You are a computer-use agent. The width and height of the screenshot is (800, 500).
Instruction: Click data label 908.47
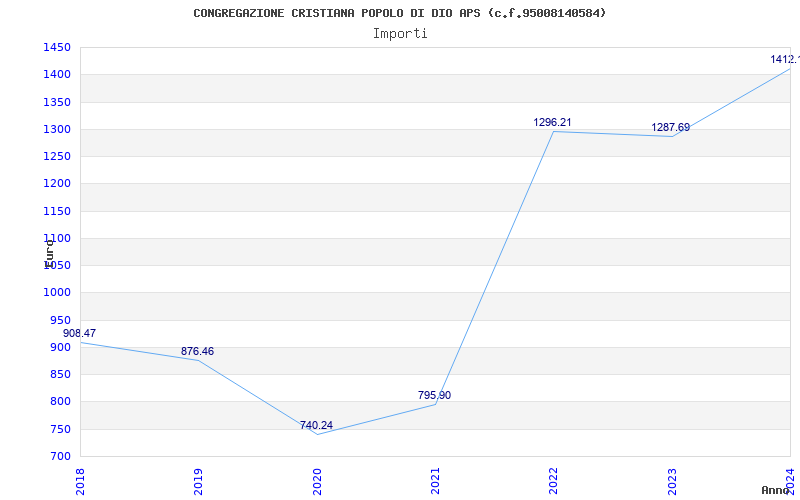tap(80, 333)
